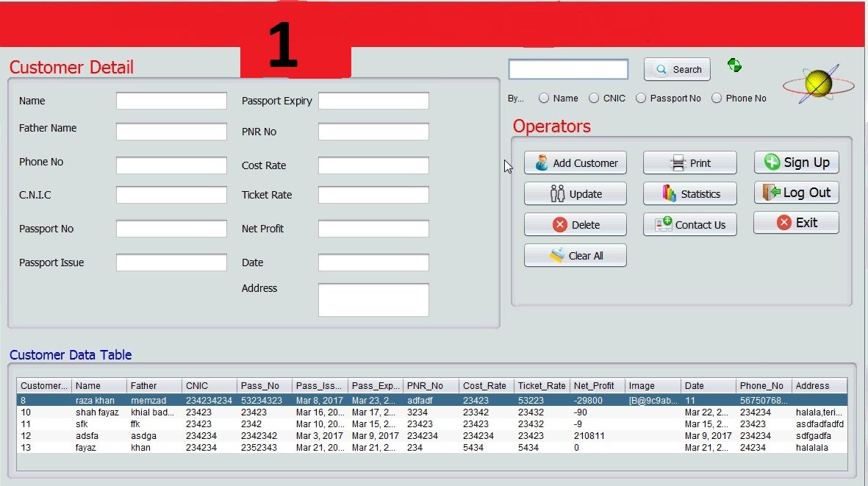Delete the selected customer record
The height and width of the screenshot is (486, 868).
575,225
